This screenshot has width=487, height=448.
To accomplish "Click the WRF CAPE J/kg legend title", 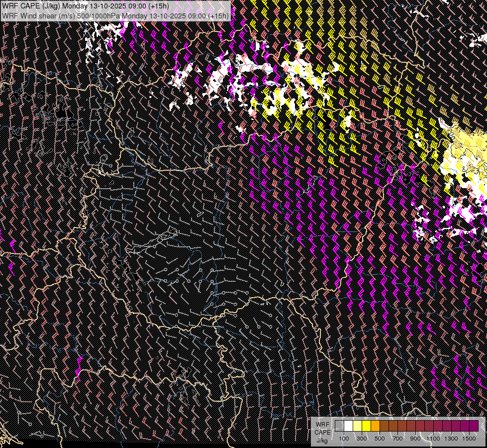I will (x=322, y=432).
